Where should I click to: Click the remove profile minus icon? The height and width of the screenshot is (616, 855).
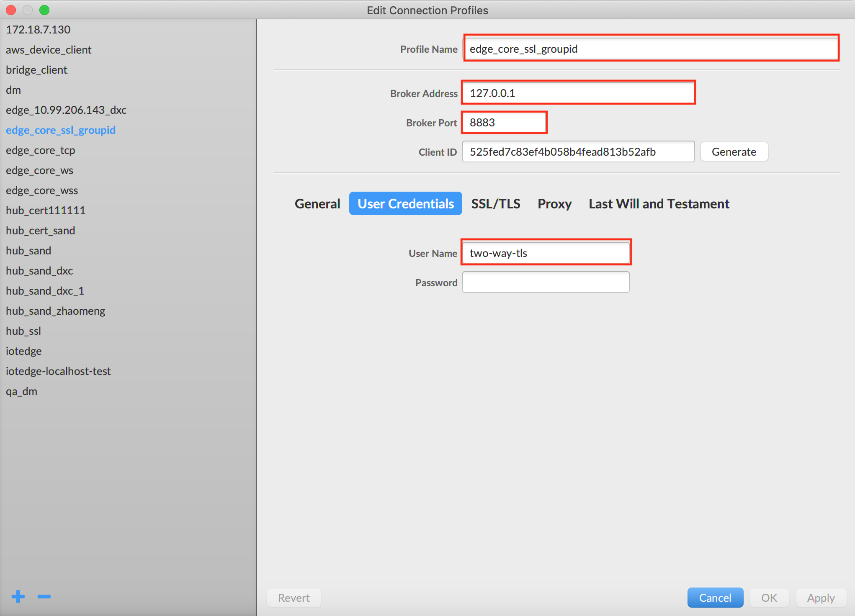click(44, 595)
